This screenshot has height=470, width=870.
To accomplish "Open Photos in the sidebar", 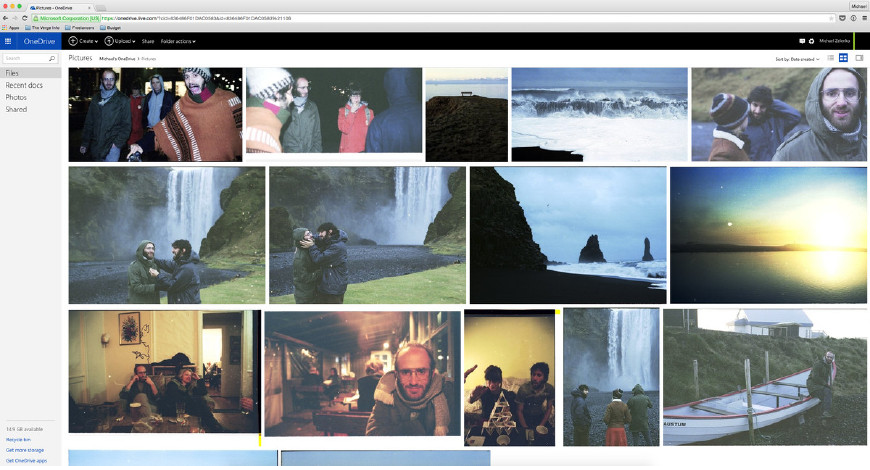I will click(x=16, y=97).
